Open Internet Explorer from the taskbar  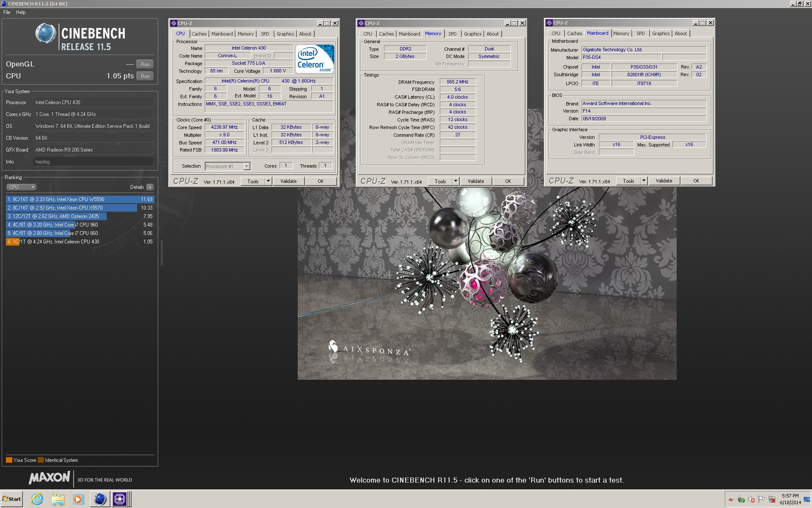click(37, 499)
